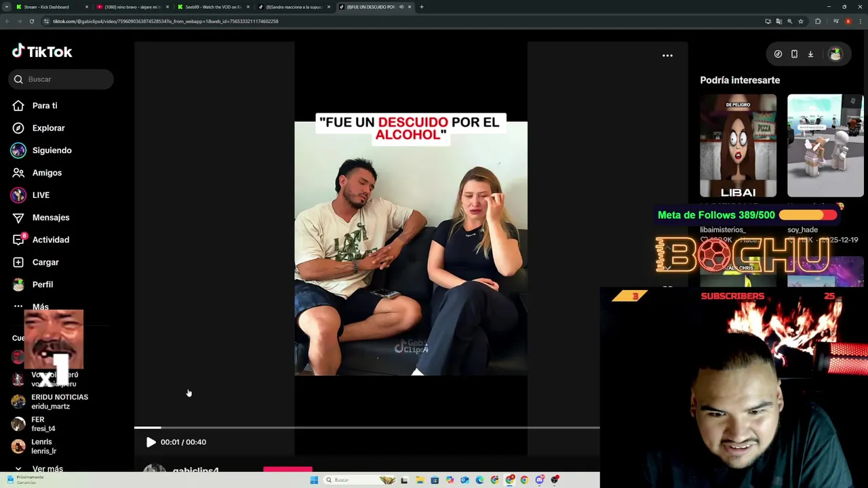
Task: Open Microsoft Store from the taskbar
Action: coord(435,480)
